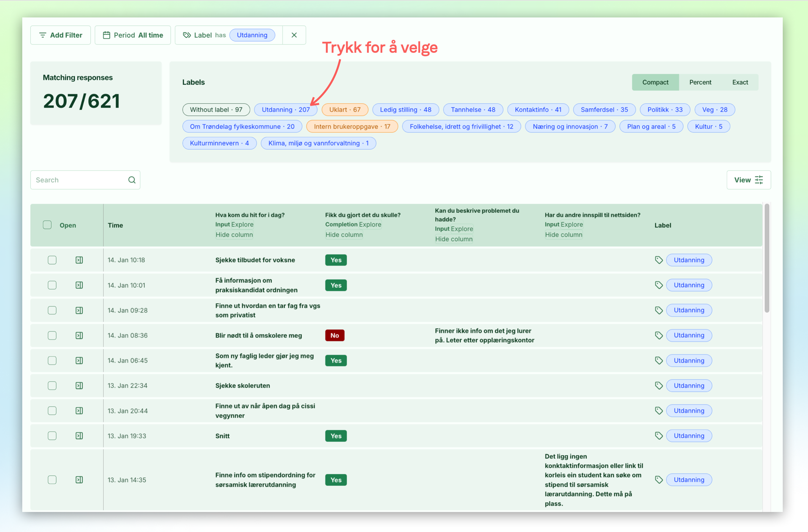Open the response panel for 14. Jan 10:01
808x532 pixels.
click(x=79, y=285)
